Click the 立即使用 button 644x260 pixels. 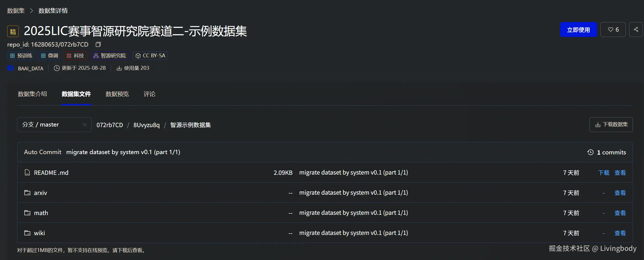578,30
